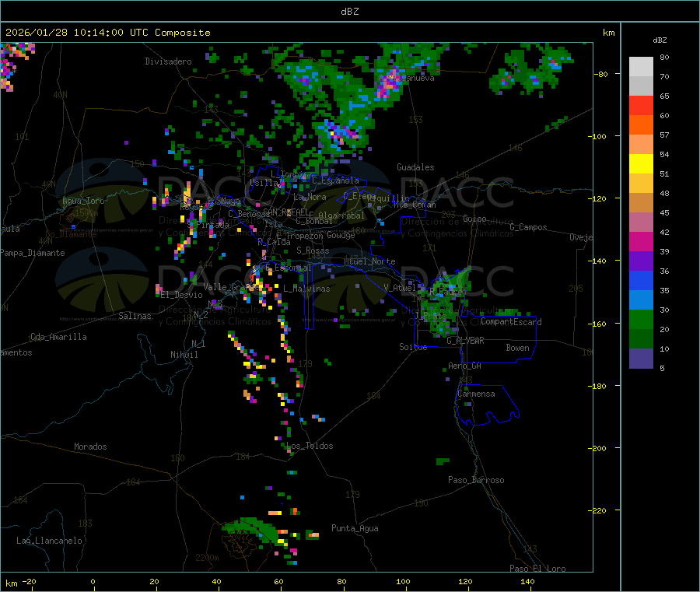The width and height of the screenshot is (700, 592).
Task: Click the magenta 42 dBZ legend swatch
Action: [641, 241]
